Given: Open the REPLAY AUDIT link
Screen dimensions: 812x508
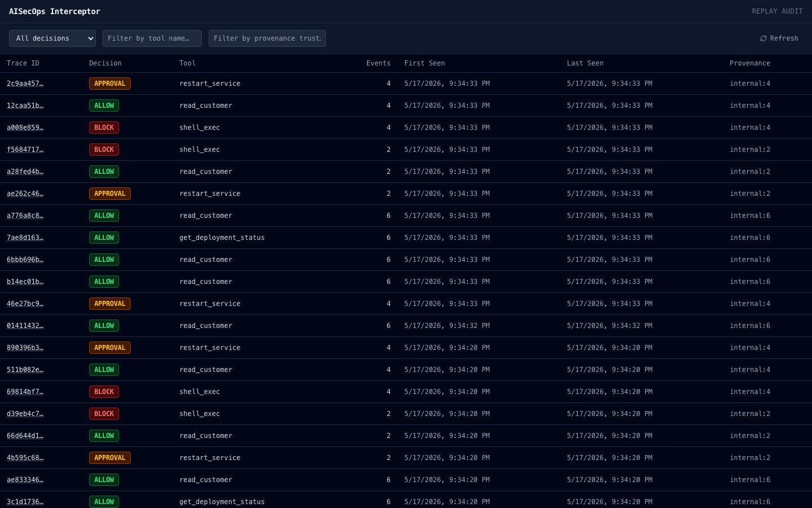Looking at the screenshot, I should [x=777, y=11].
